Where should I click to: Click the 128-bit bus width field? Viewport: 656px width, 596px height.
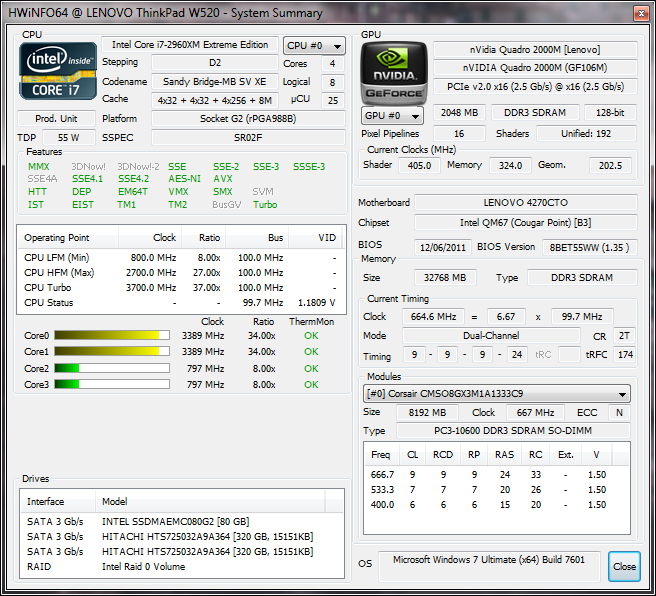[x=610, y=113]
